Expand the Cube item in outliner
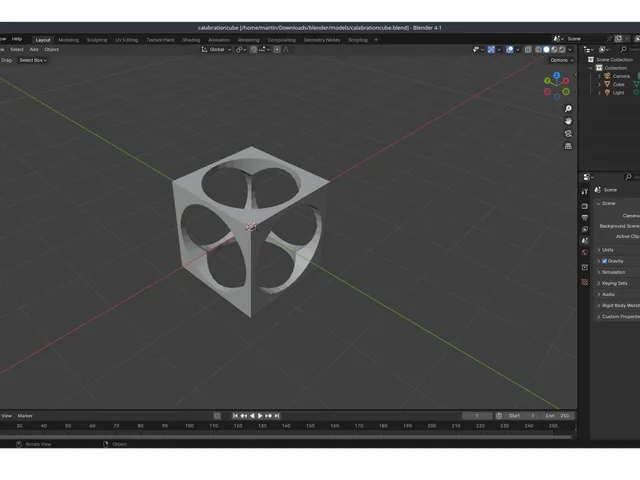Screen dimensions: 640x480 599,84
